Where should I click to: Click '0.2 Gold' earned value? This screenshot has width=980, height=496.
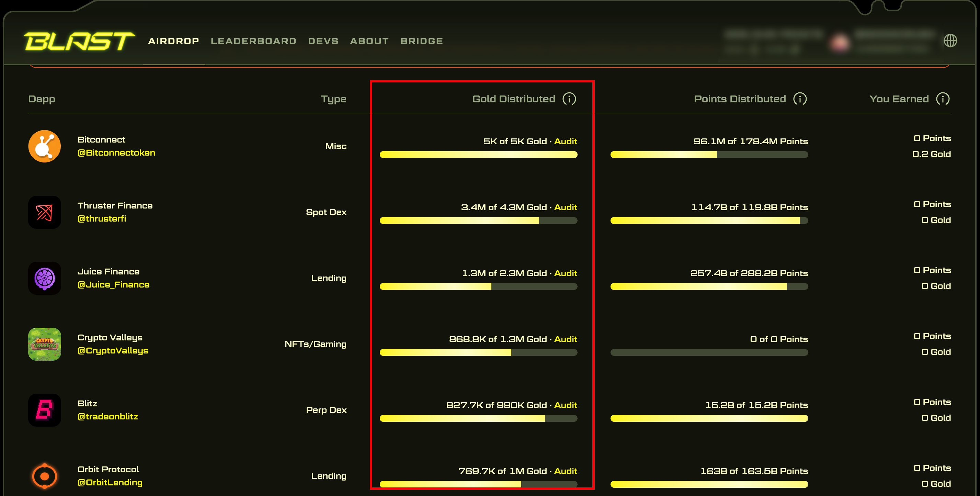pyautogui.click(x=931, y=154)
